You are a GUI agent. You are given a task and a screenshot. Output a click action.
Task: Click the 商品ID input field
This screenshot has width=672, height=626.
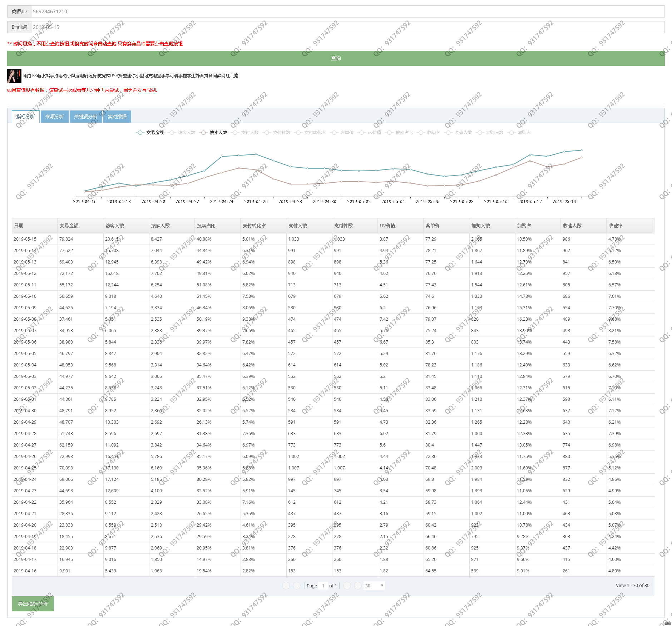[348, 11]
